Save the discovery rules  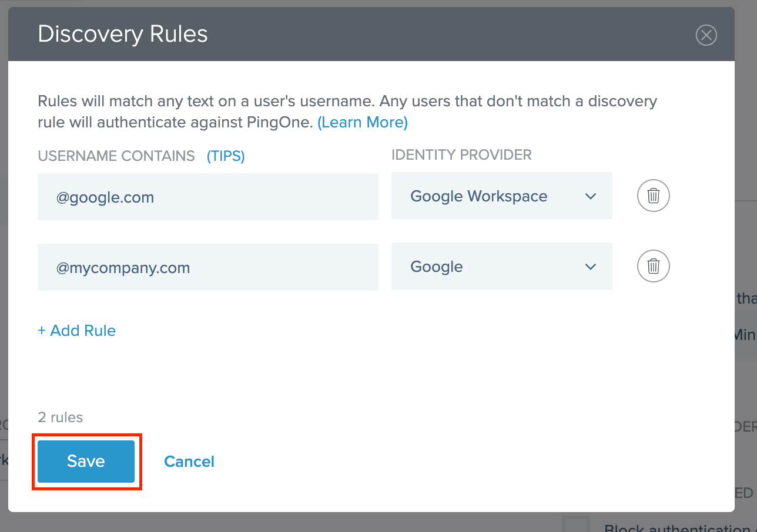tap(86, 462)
